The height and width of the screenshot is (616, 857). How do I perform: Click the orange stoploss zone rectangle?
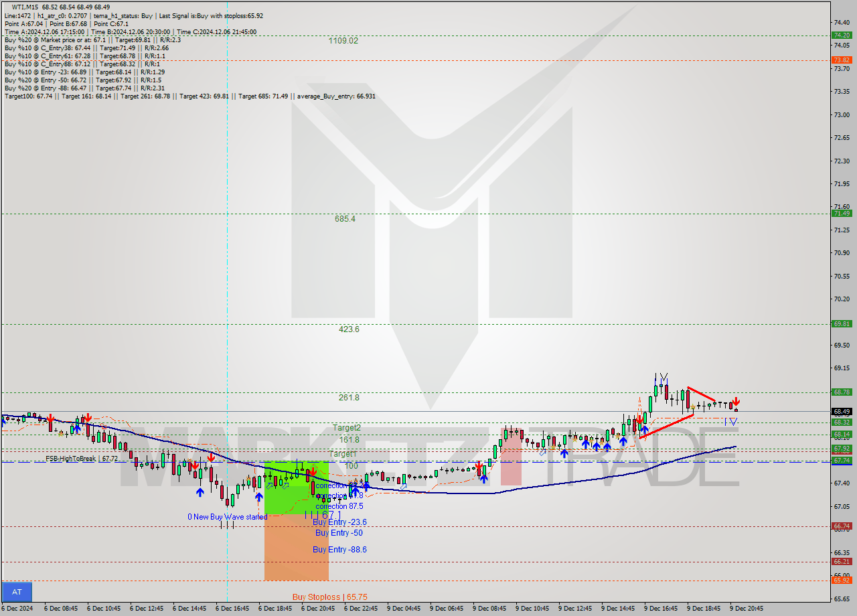(296, 547)
